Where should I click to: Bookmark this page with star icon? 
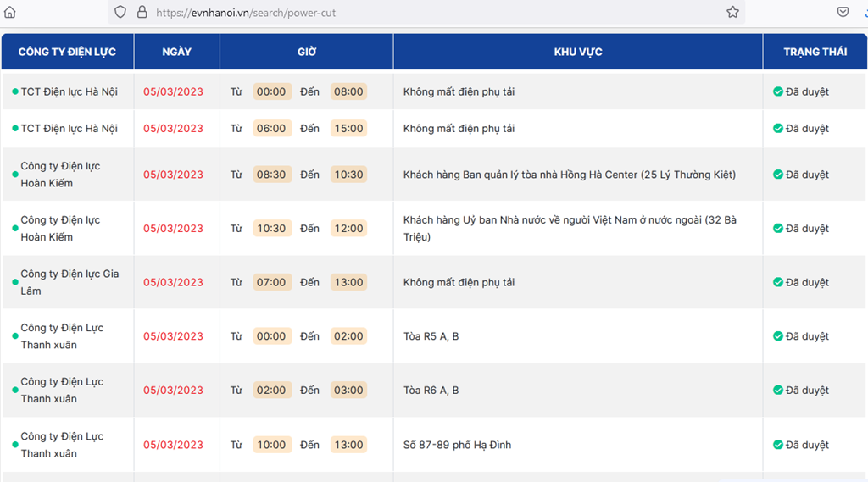tap(732, 12)
